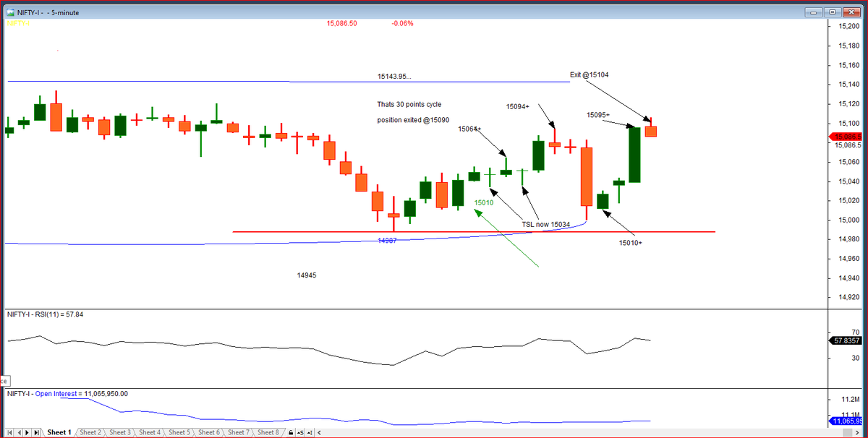868x438 pixels.
Task: Select the '15064+' annotation
Action: pyautogui.click(x=469, y=129)
